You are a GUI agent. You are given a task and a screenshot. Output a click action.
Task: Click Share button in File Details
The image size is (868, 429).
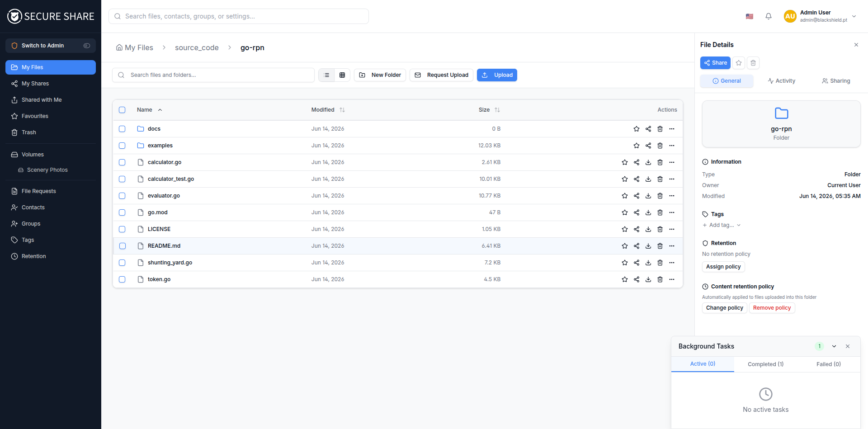[715, 63]
